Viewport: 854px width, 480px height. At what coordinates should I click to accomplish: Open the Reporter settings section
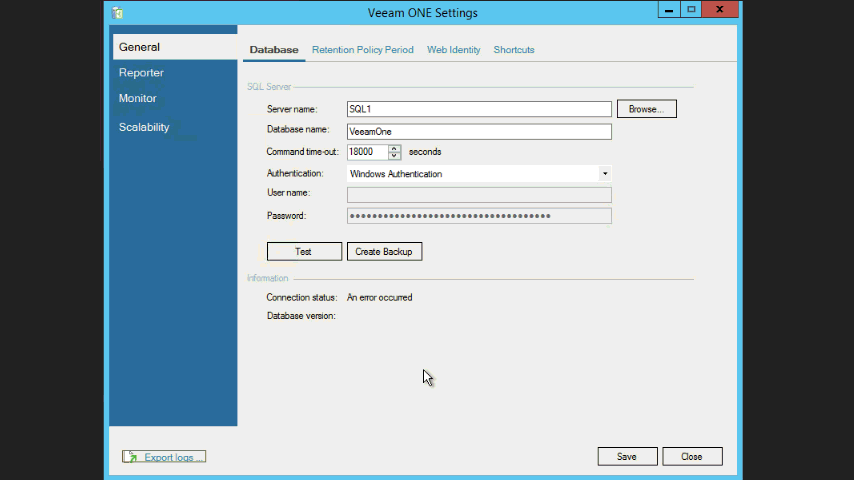[x=141, y=72]
